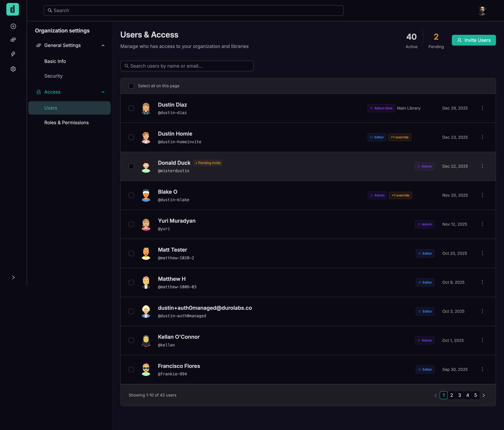Screen dimensions: 504x430
Task: Click the plus circle icon in left rail
Action: (x=13, y=26)
